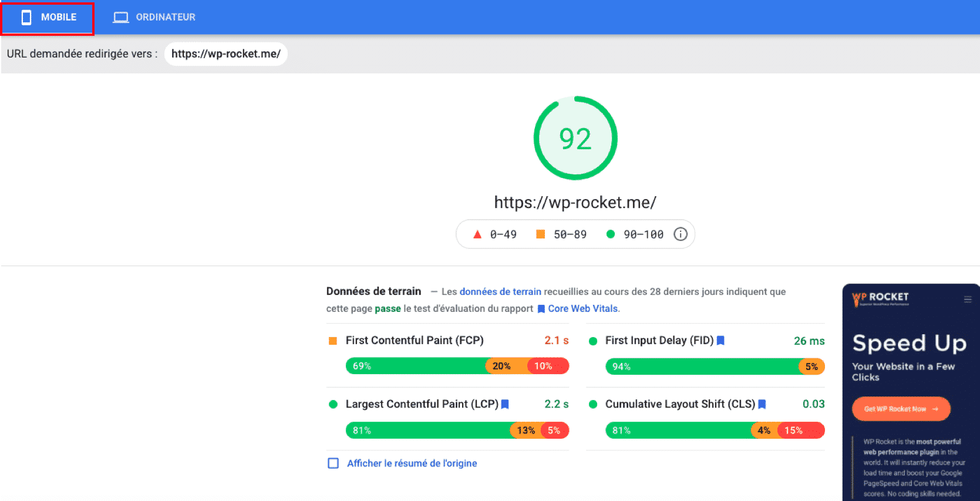Switch to the MOBILE tab

pyautogui.click(x=48, y=18)
